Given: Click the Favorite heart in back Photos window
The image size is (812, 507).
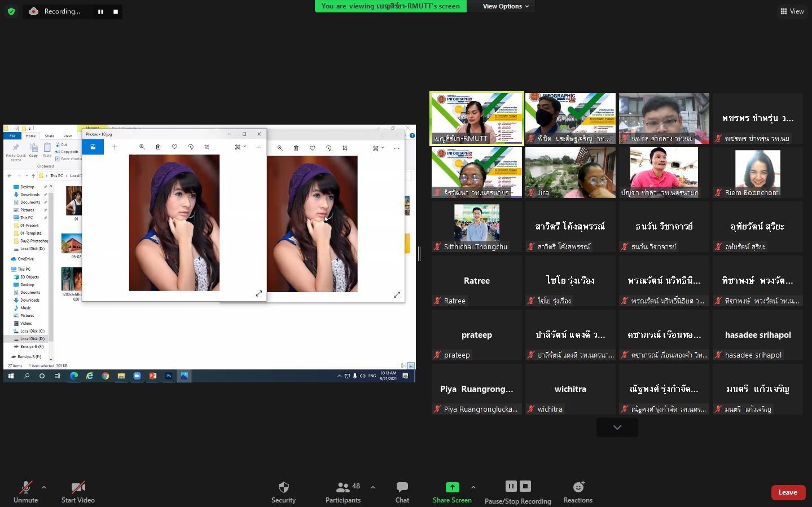Looking at the screenshot, I should tap(312, 148).
